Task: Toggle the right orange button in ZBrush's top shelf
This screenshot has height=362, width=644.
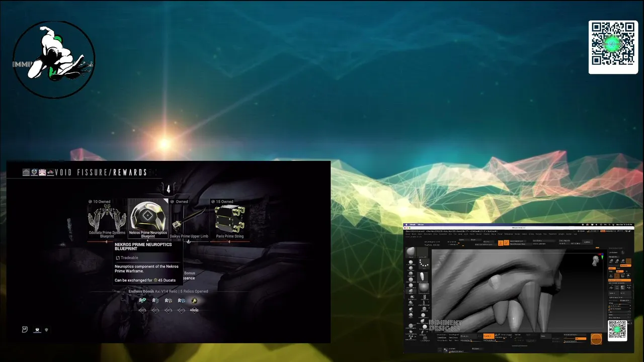Action: (506, 243)
